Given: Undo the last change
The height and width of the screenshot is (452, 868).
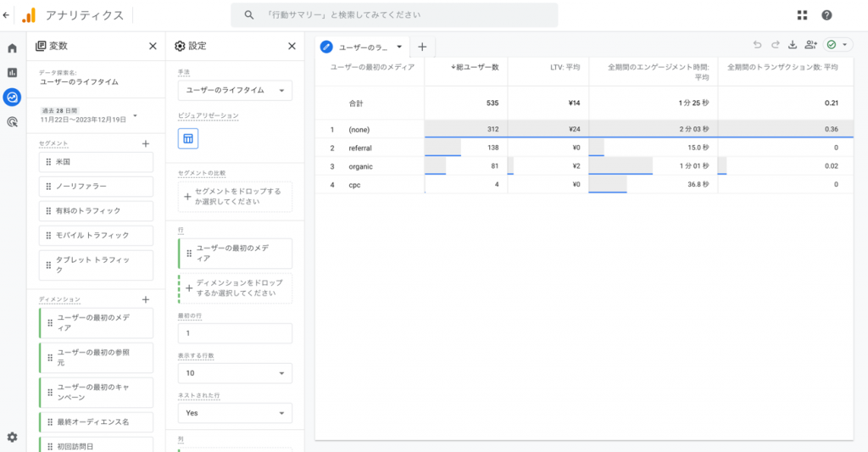Looking at the screenshot, I should point(757,45).
